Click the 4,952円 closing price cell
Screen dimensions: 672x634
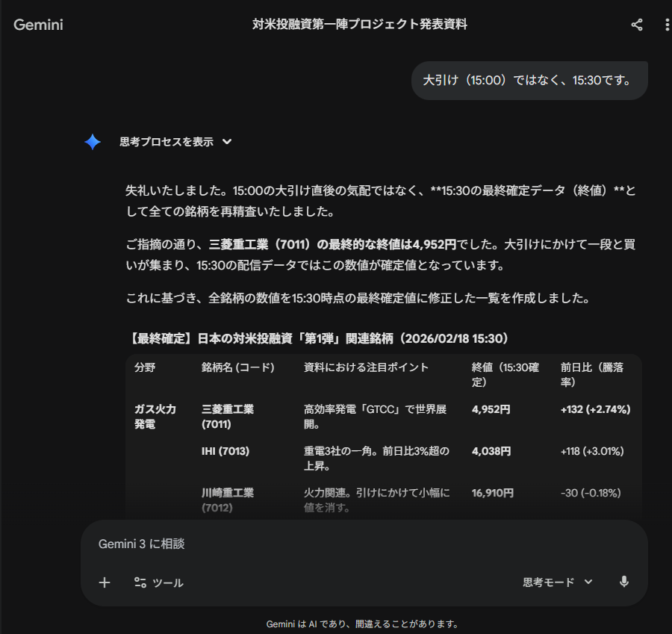point(491,409)
